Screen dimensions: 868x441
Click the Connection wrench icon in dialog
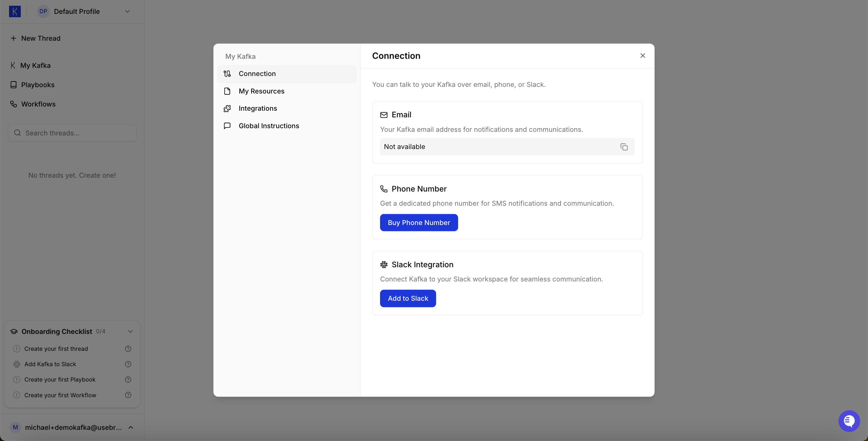pyautogui.click(x=227, y=74)
